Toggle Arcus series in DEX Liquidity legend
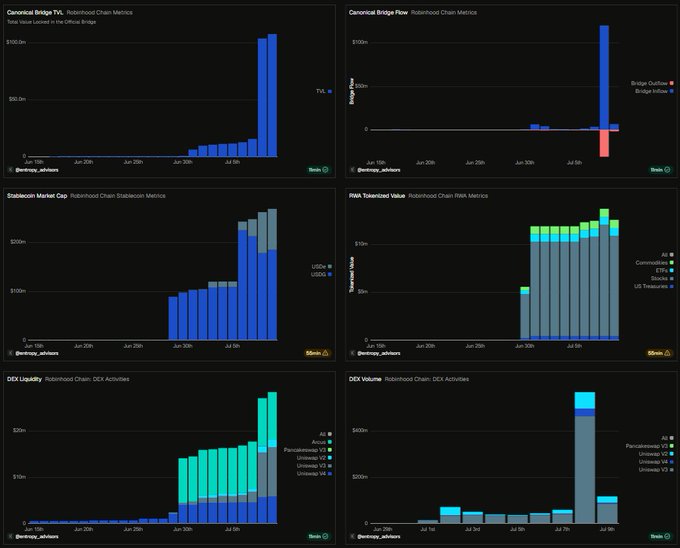Viewport: 680px width, 548px height. pyautogui.click(x=322, y=442)
